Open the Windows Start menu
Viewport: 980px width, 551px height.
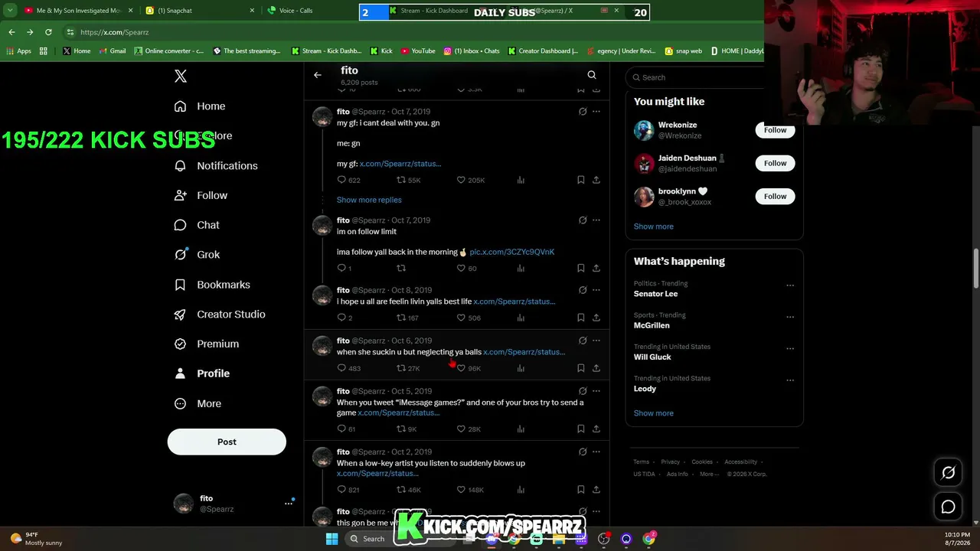coord(332,539)
